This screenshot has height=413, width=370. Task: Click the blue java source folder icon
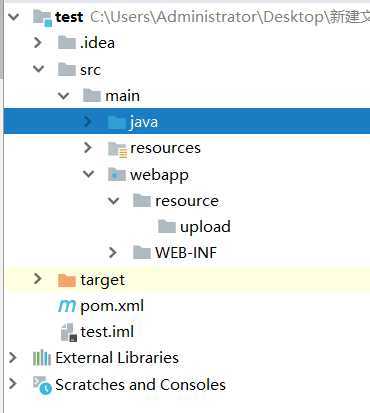point(117,122)
